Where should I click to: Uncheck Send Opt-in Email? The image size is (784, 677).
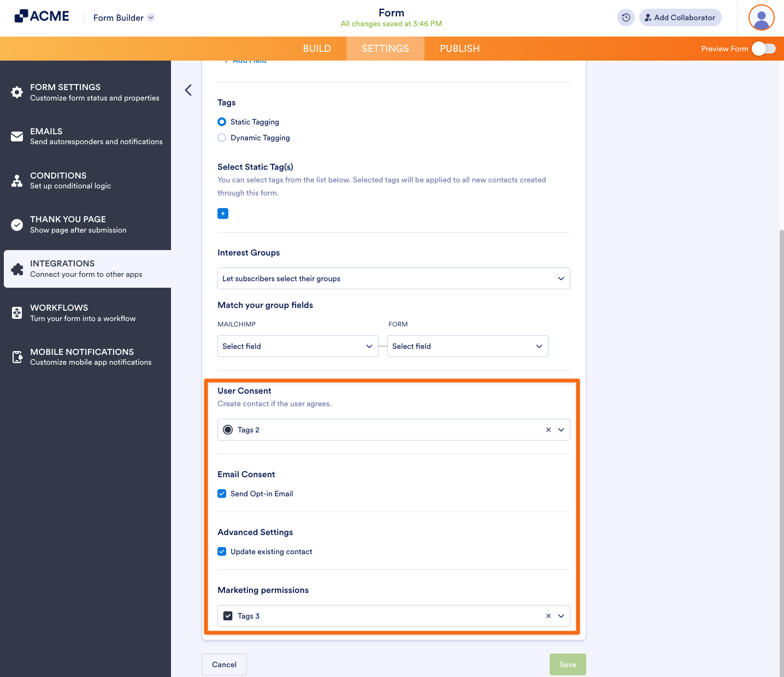[x=222, y=494]
